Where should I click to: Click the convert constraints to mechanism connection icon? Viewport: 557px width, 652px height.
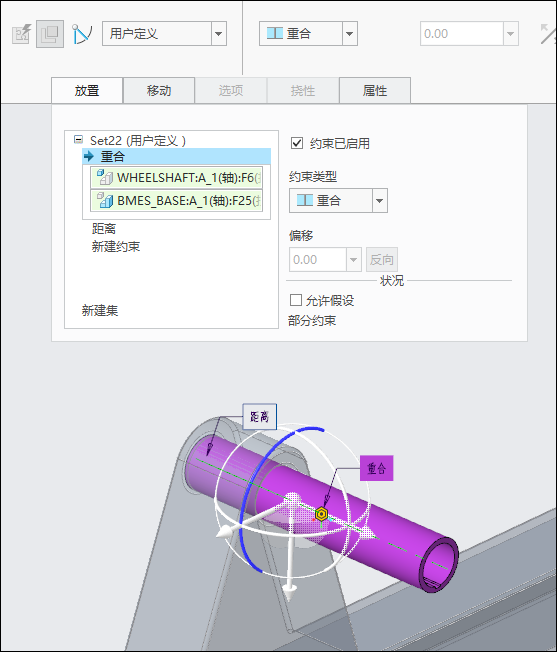[x=82, y=34]
